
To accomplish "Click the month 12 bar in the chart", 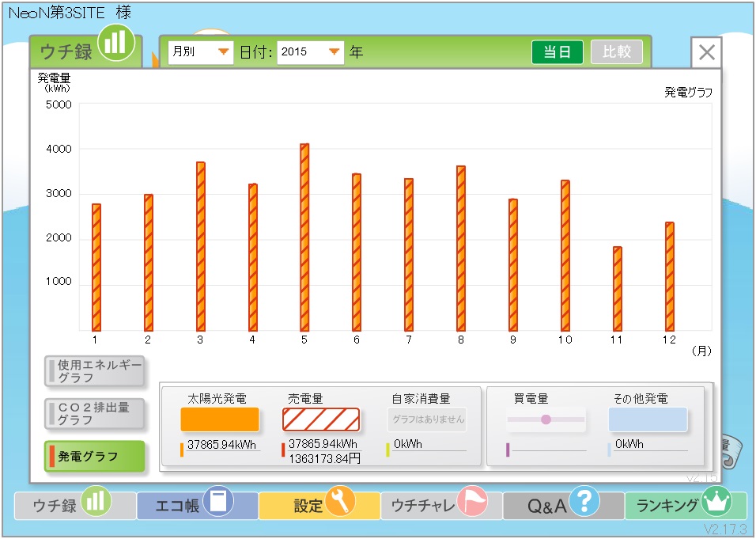I will [x=670, y=277].
